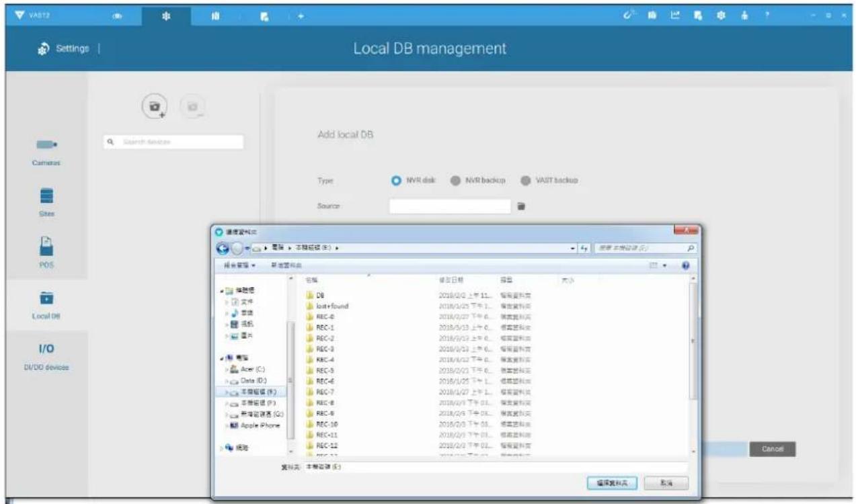The image size is (856, 504).
Task: Click the Cancel button in Add local DB
Action: tap(773, 449)
